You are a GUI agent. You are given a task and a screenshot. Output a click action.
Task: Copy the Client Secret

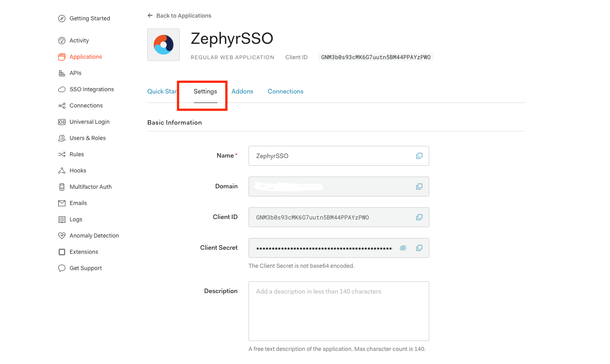tap(419, 248)
